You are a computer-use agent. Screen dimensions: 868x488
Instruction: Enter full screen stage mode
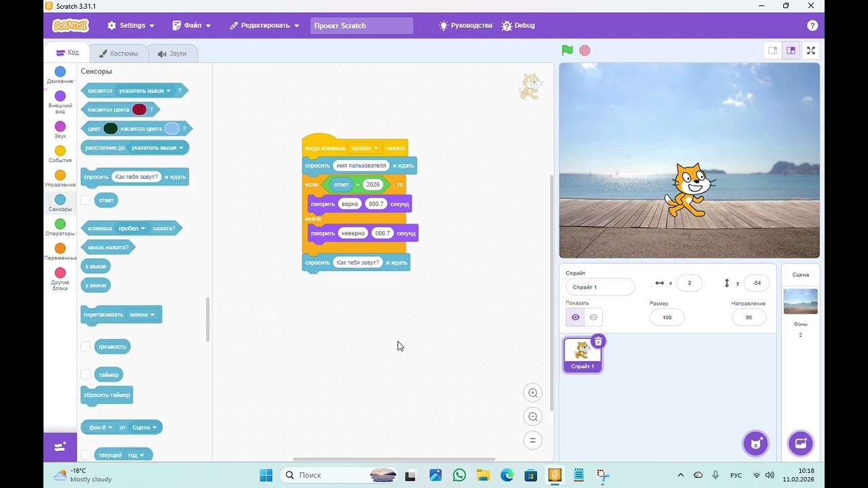tap(810, 50)
